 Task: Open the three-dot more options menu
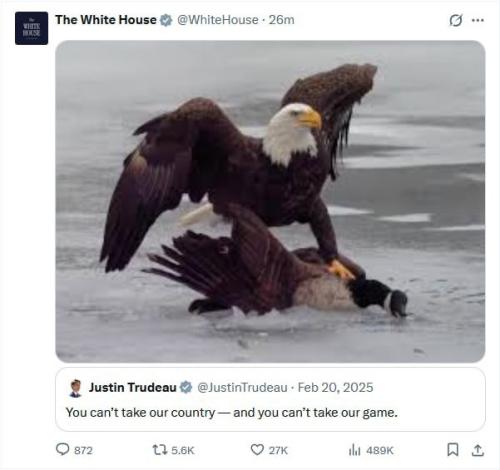pos(478,20)
